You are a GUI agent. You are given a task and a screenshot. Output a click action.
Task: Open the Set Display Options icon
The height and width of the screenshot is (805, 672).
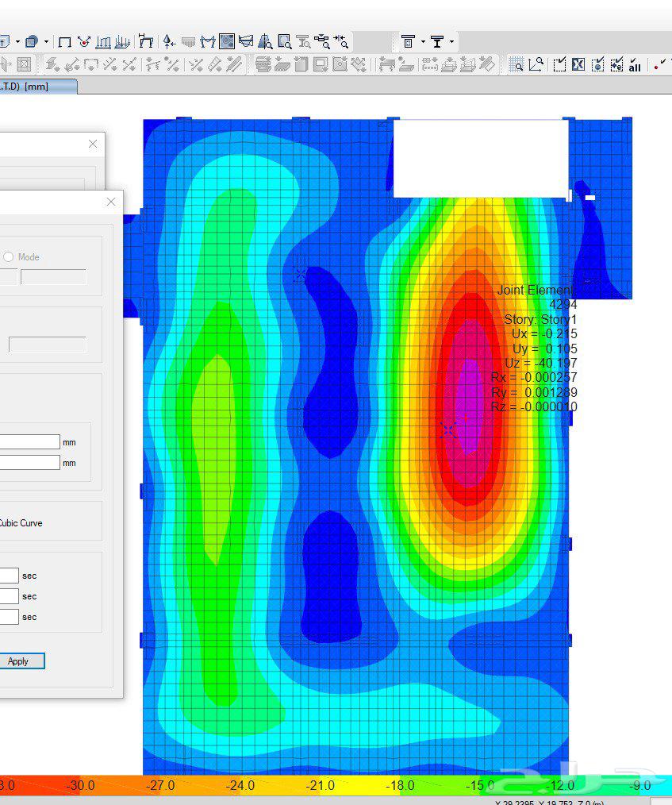pos(226,41)
